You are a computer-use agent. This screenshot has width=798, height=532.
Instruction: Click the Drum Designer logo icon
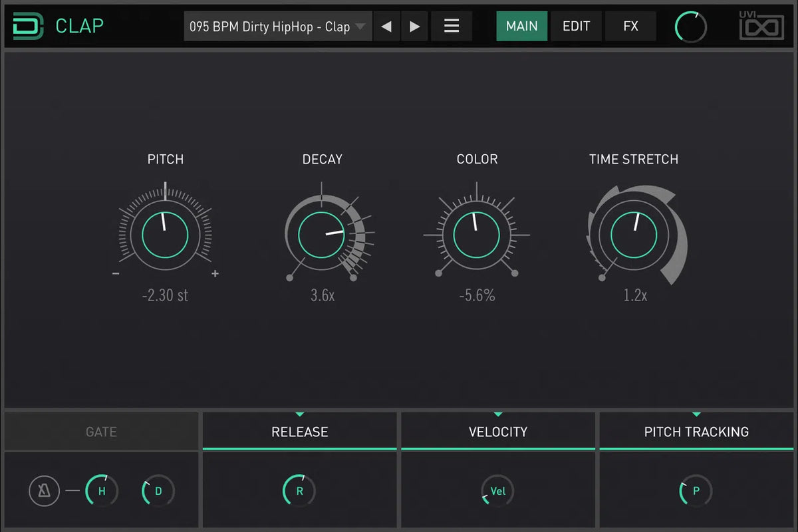[x=28, y=27]
